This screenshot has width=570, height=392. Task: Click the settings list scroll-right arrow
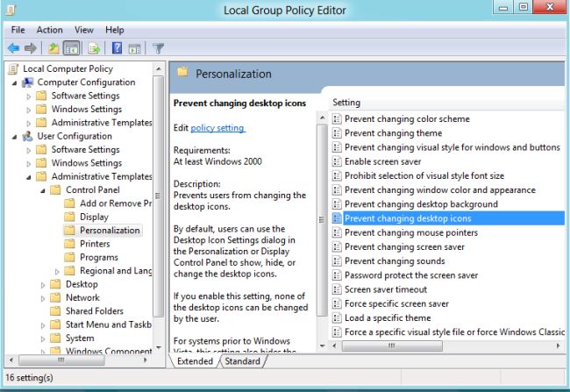click(558, 346)
